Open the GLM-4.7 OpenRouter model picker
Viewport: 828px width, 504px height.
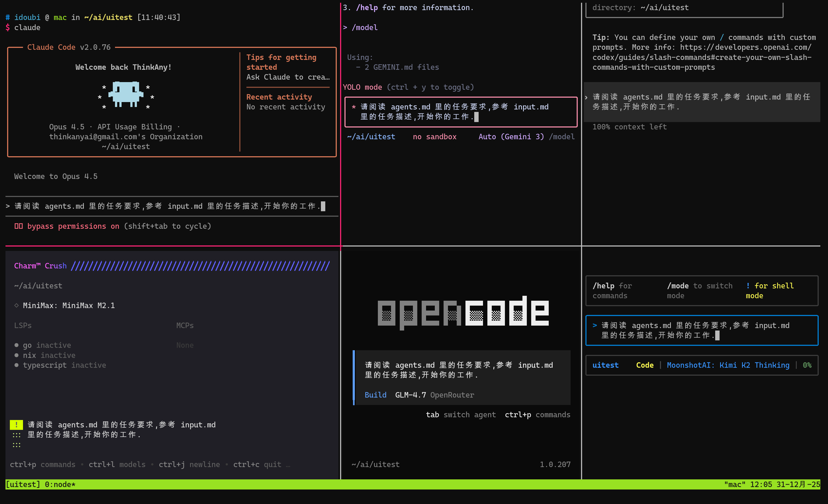tap(434, 395)
